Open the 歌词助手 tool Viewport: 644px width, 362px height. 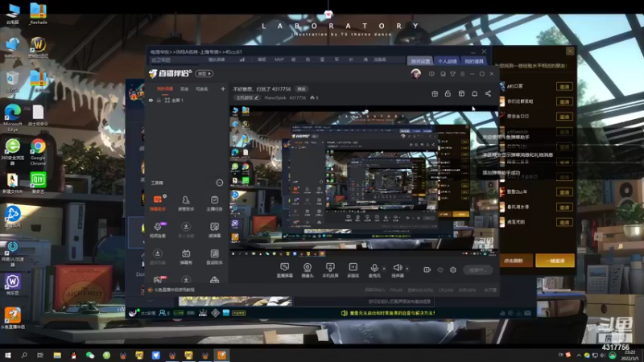pos(214,257)
